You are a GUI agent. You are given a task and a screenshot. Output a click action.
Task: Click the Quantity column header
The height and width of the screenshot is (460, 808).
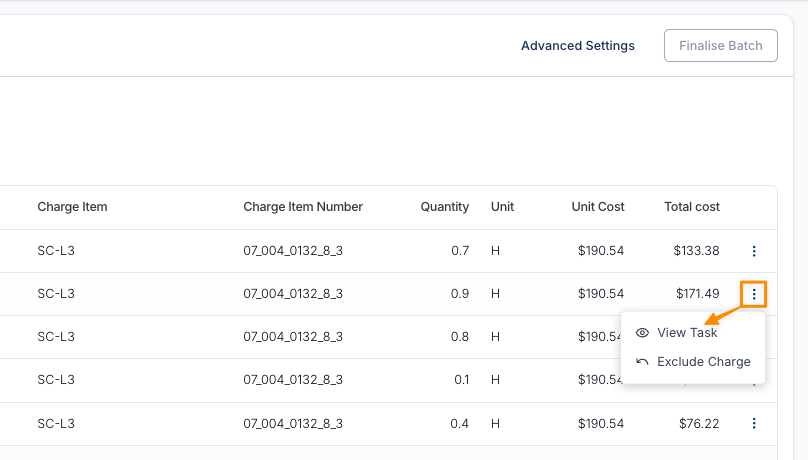coord(444,207)
